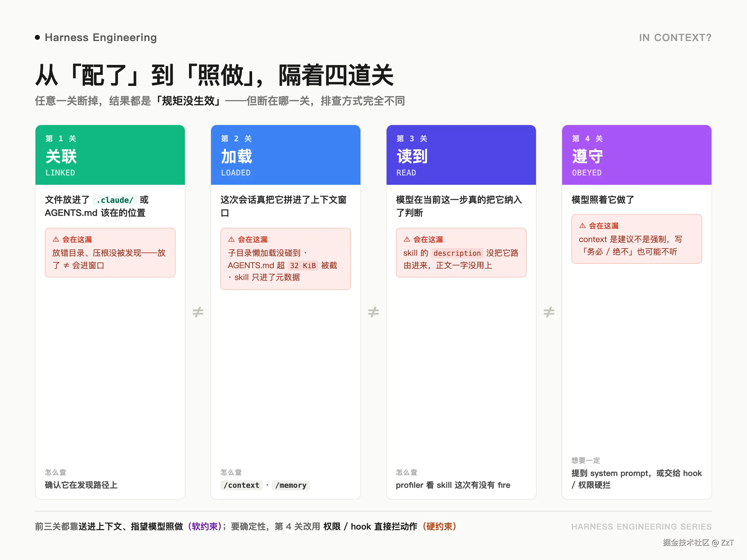The width and height of the screenshot is (747, 560).
Task: Click the warning icon in the 加载 card
Action: pos(231,239)
